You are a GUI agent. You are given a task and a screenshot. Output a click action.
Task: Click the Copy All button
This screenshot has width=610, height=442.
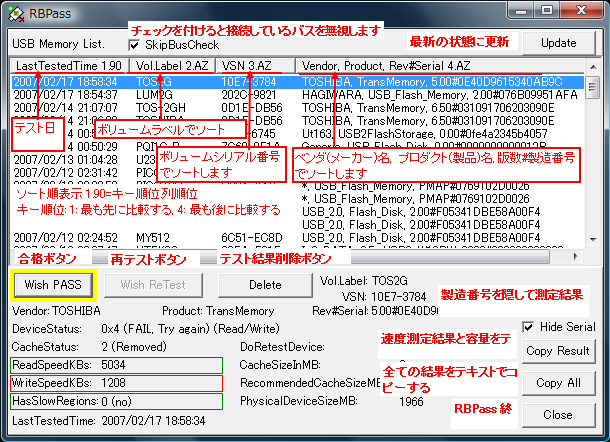(557, 383)
